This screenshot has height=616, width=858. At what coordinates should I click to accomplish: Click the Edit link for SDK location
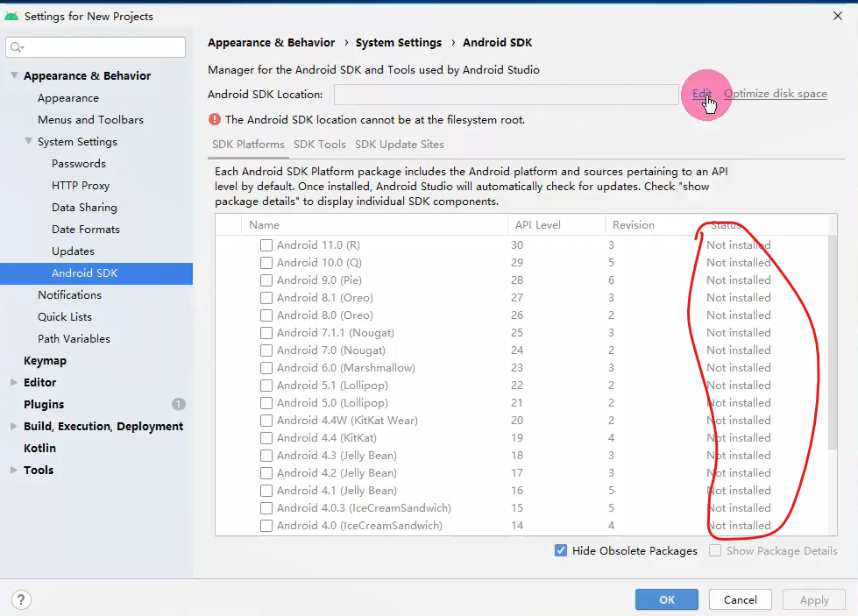click(701, 94)
